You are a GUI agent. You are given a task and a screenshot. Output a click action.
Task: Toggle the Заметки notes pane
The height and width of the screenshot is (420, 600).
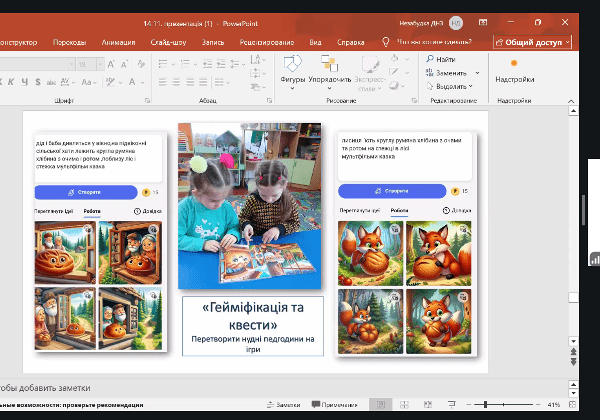pyautogui.click(x=283, y=405)
